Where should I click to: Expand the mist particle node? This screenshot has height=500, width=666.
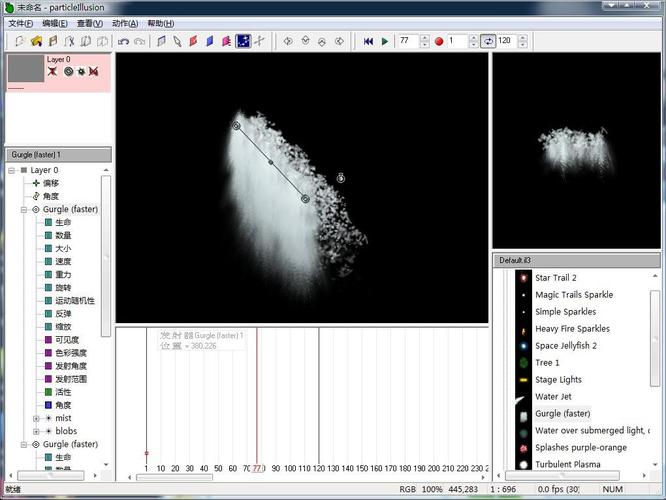pos(36,418)
